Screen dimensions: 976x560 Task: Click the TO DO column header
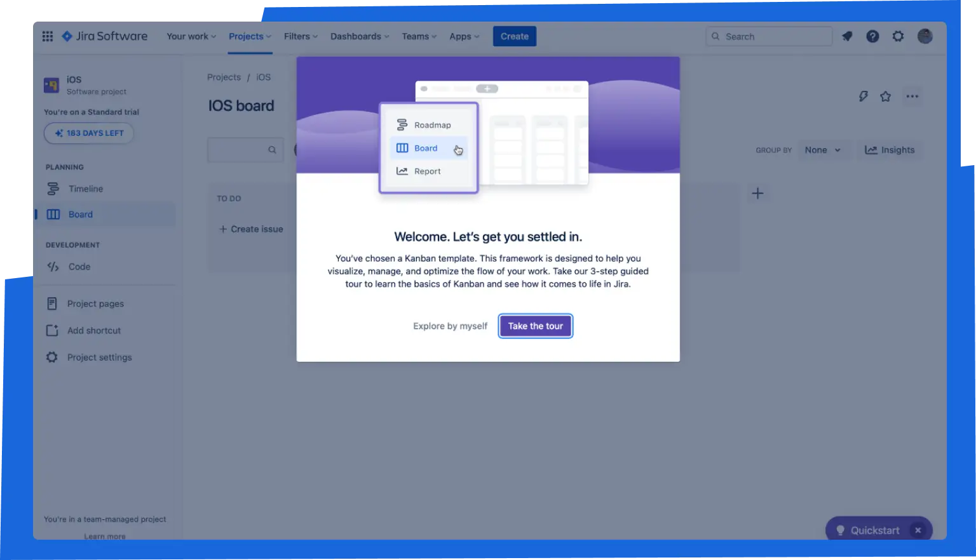(229, 199)
